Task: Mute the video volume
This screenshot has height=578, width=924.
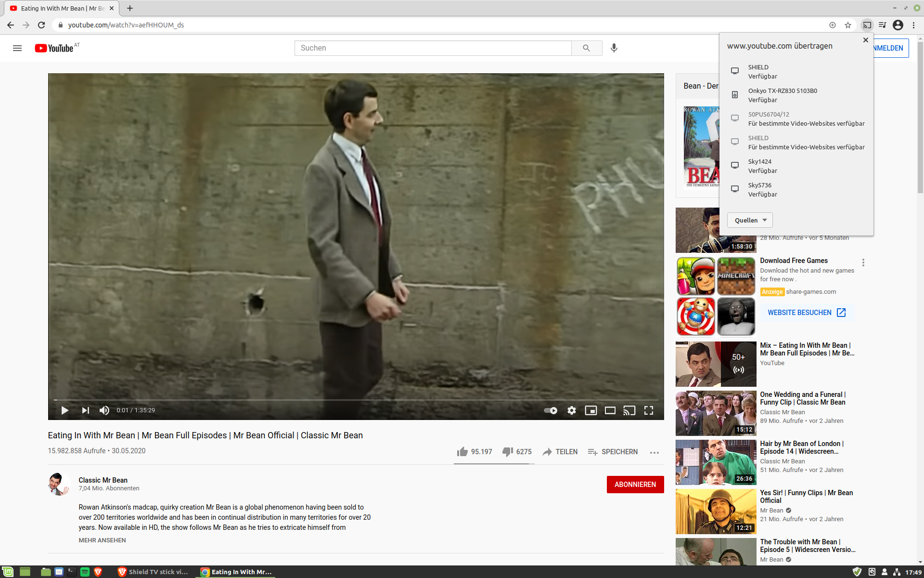Action: (x=104, y=410)
